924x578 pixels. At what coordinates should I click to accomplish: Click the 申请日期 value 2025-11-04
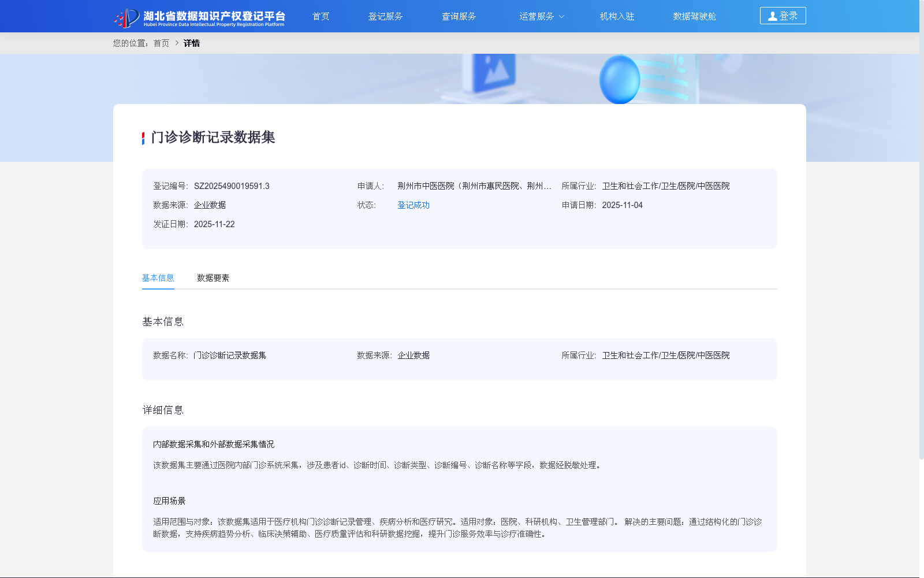622,205
